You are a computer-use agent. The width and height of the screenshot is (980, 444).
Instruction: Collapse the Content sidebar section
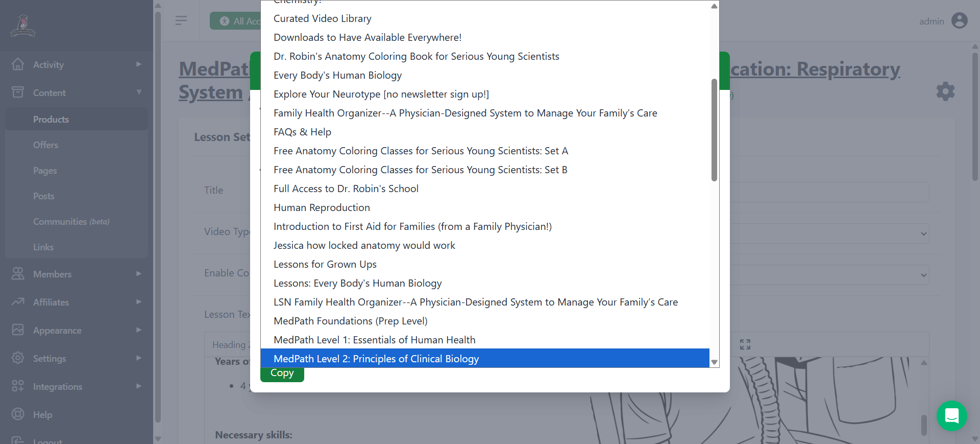point(138,92)
